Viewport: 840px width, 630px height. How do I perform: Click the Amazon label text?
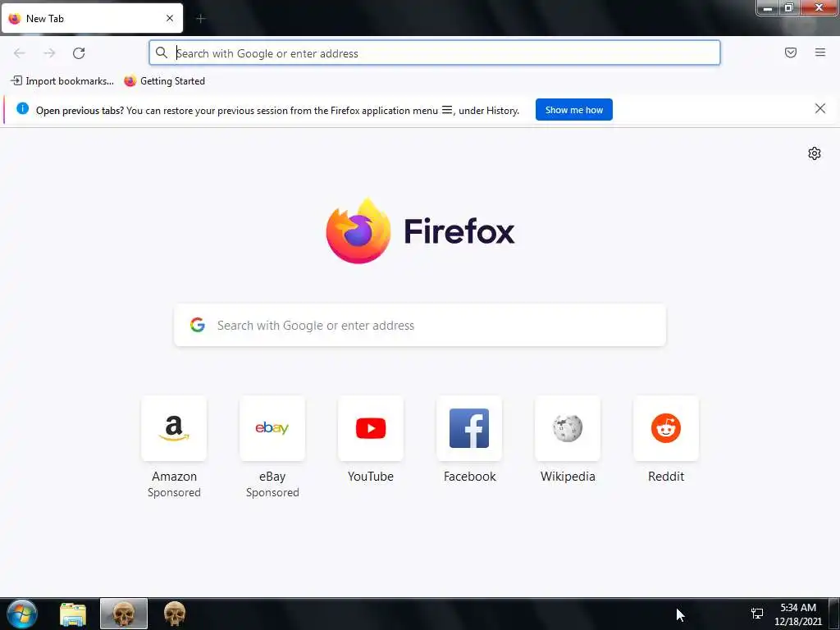pyautogui.click(x=174, y=477)
